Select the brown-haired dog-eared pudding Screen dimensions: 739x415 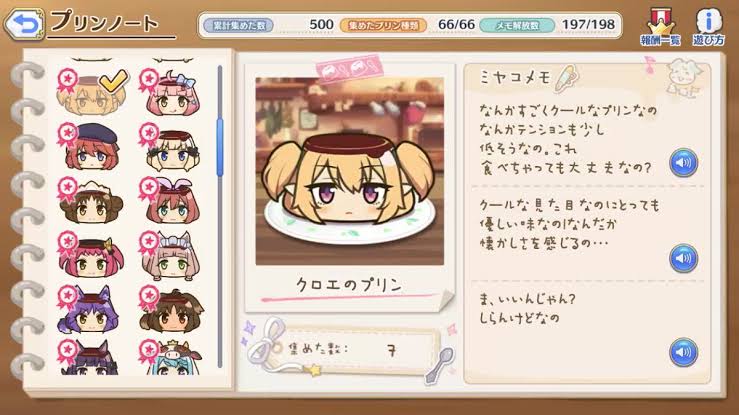pos(172,309)
